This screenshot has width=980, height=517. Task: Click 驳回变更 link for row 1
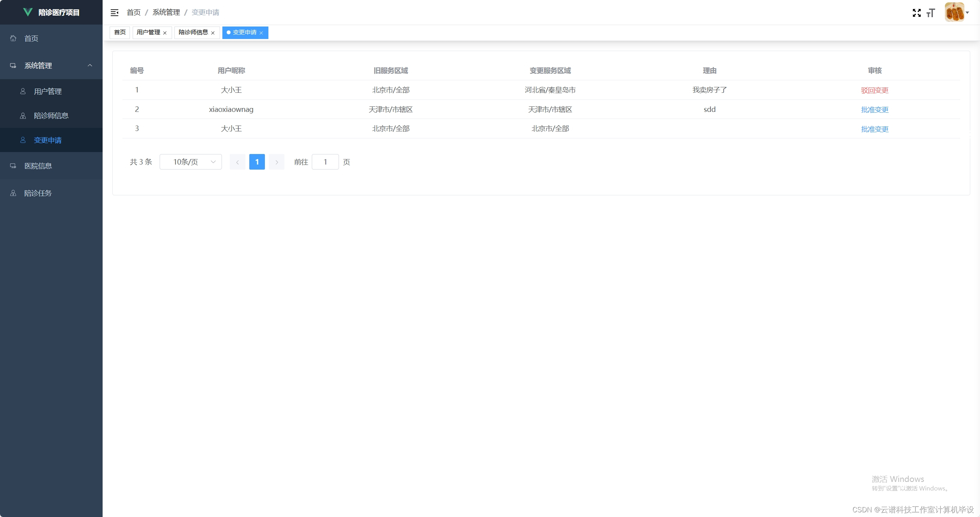click(x=874, y=90)
